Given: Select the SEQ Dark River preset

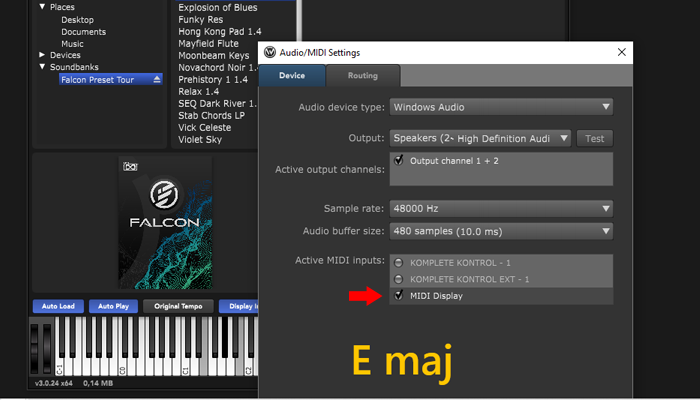Looking at the screenshot, I should coord(218,104).
